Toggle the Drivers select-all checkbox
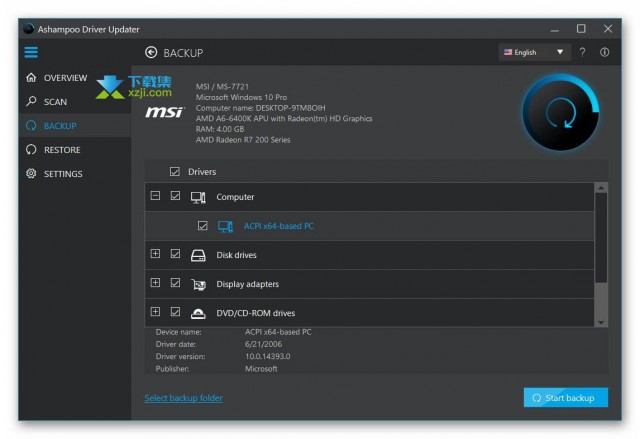The image size is (640, 439). (175, 172)
